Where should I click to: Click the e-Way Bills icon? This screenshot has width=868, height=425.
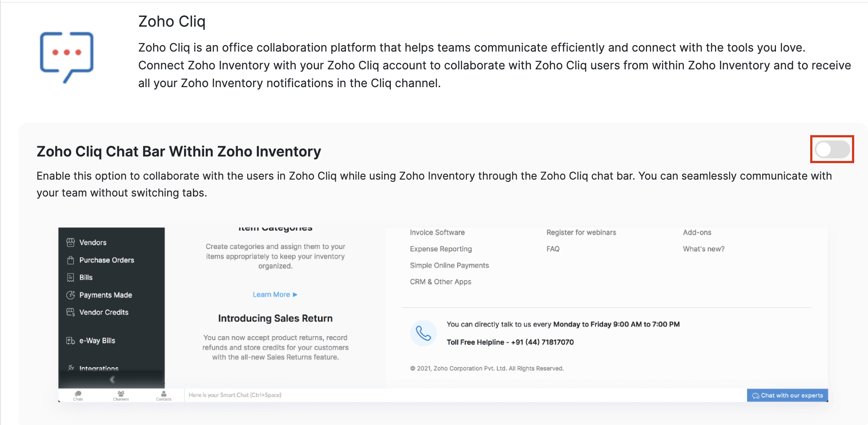pos(70,341)
